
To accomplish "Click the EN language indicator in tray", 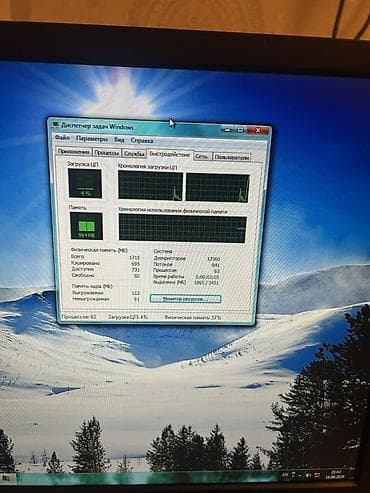I will [x=284, y=474].
